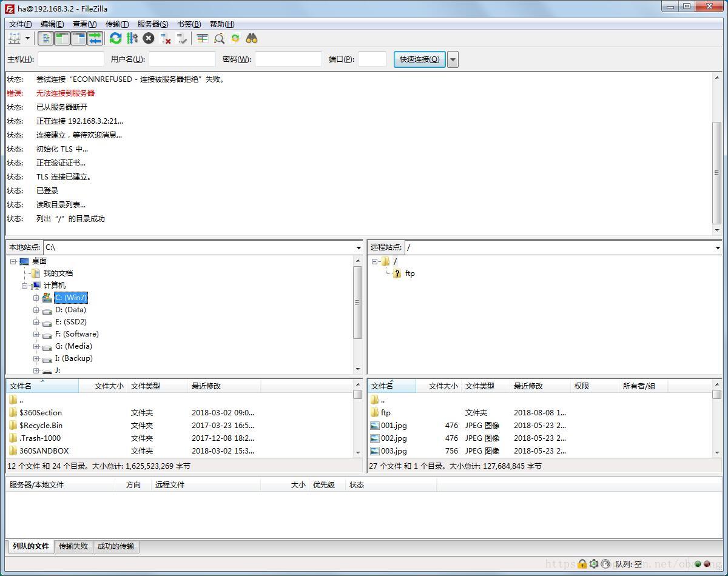The width and height of the screenshot is (728, 576).
Task: Select the ftp folder in remote tree
Action: point(410,273)
